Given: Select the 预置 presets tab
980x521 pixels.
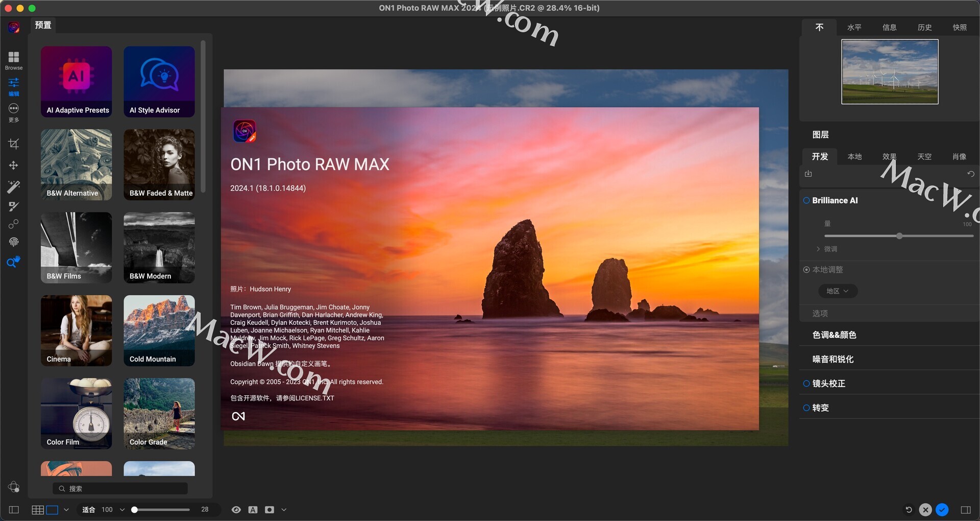Looking at the screenshot, I should pos(43,25).
